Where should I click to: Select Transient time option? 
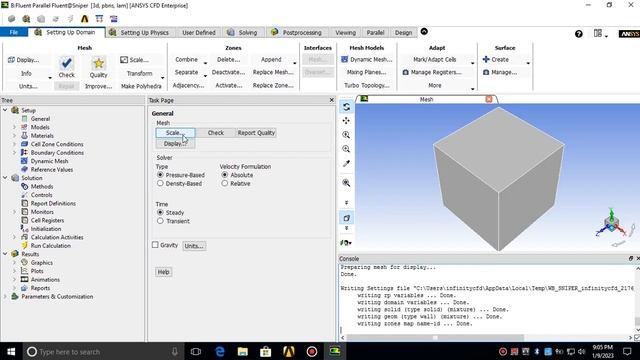[x=160, y=221]
